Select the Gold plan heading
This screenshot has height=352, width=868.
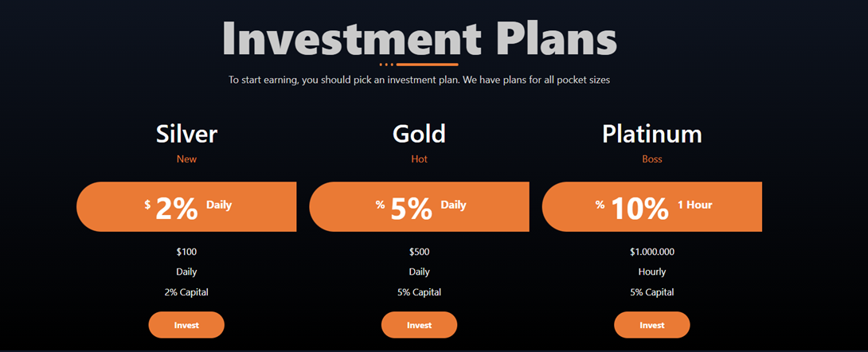tap(419, 134)
